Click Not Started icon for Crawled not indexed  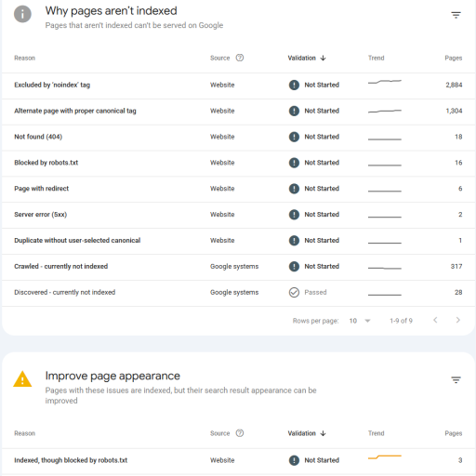[x=294, y=266]
